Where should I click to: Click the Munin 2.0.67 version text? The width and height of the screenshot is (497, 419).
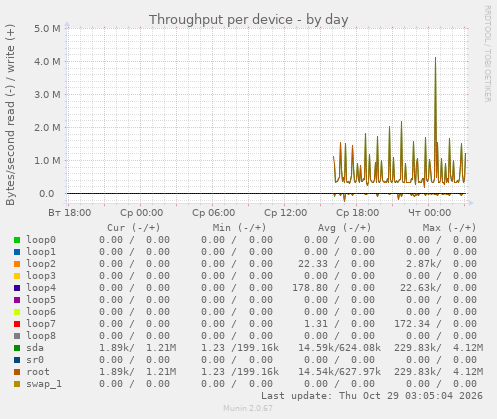248,408
